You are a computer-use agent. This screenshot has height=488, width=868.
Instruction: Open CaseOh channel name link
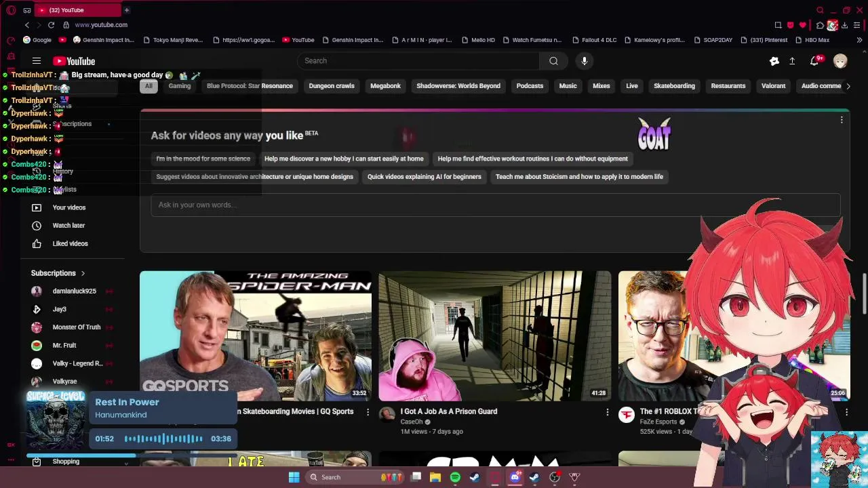click(x=412, y=422)
